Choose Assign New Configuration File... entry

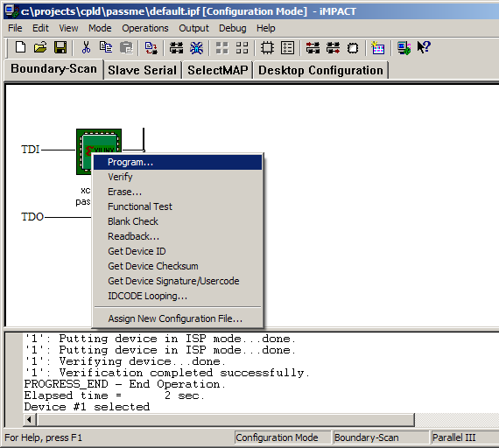[178, 318]
